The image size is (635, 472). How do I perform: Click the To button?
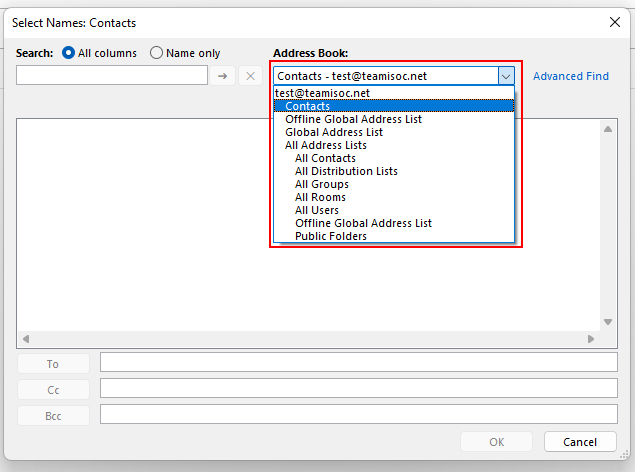(x=53, y=364)
